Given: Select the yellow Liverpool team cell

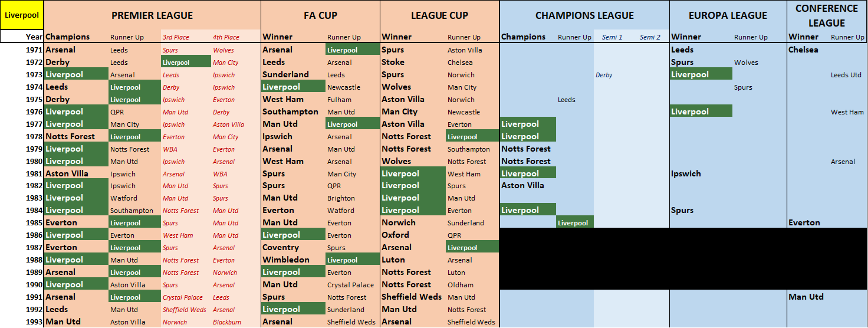Looking at the screenshot, I should tap(22, 15).
